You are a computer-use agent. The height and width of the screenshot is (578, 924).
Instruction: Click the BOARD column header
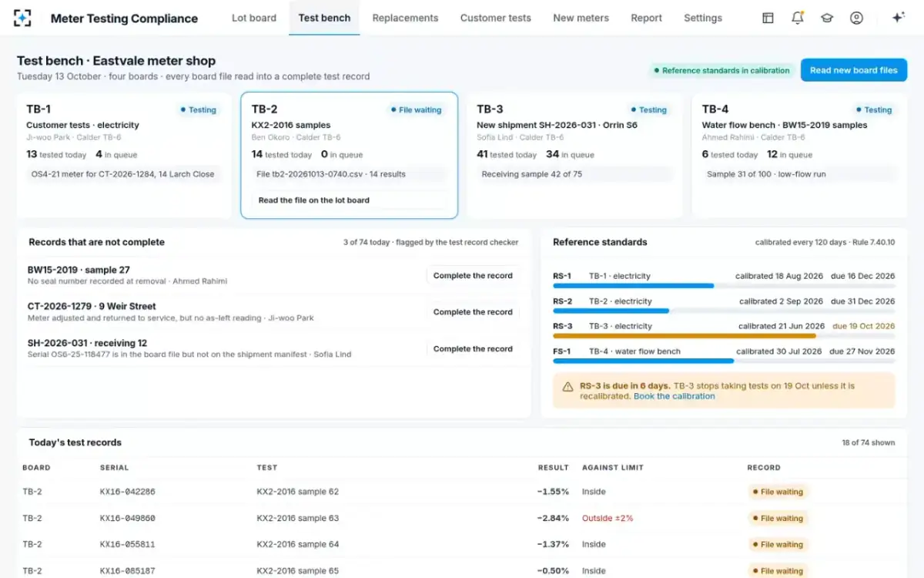point(36,468)
